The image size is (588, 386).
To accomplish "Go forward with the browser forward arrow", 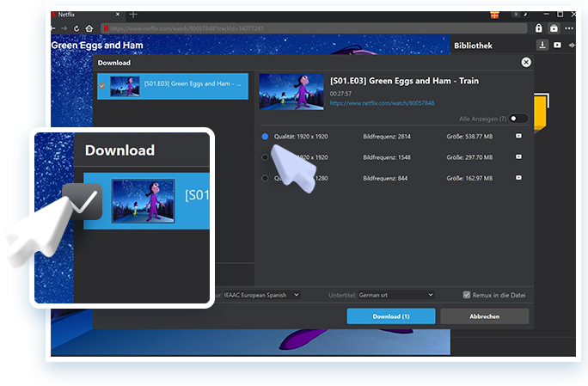I will (x=64, y=28).
